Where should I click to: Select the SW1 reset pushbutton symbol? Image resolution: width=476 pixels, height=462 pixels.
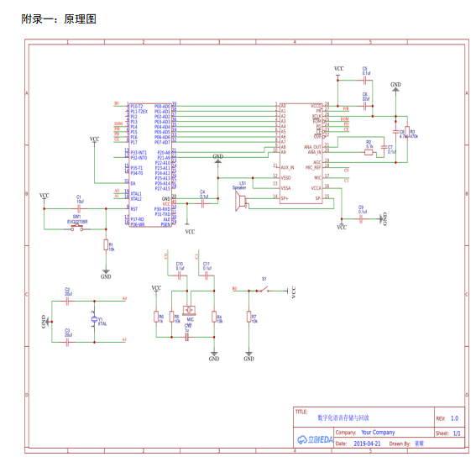[77, 228]
